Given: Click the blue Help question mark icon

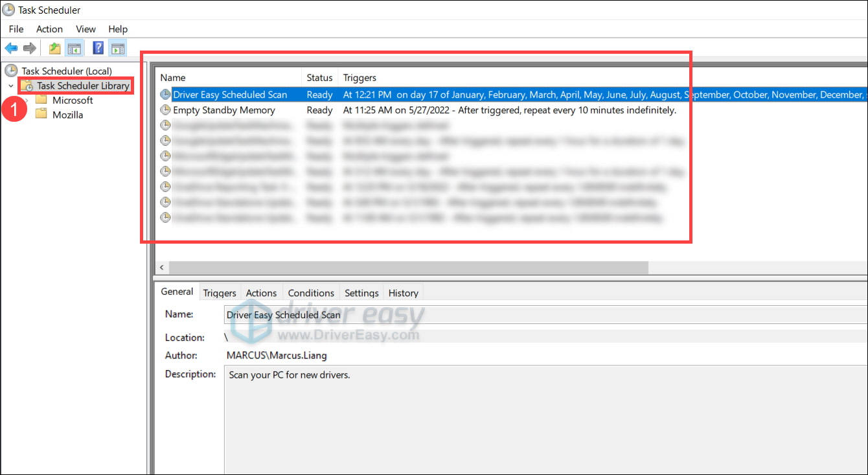Looking at the screenshot, I should tap(98, 48).
